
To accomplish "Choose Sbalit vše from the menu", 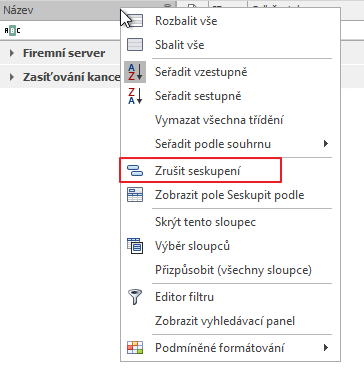I will [x=230, y=45].
